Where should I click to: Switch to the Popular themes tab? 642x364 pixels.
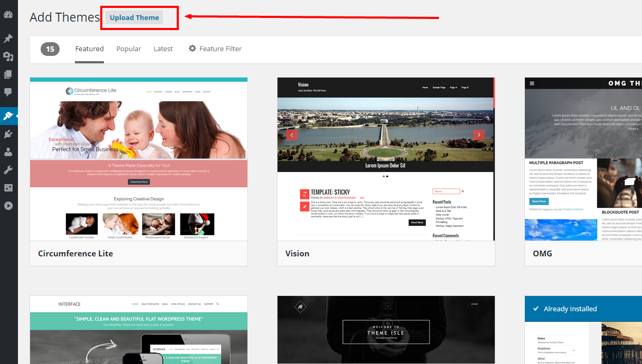(x=128, y=49)
